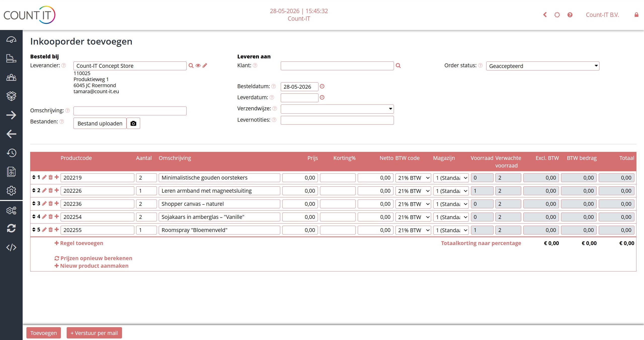The image size is (644, 340).
Task: Open the right arrow icon in sidebar
Action: click(x=11, y=115)
